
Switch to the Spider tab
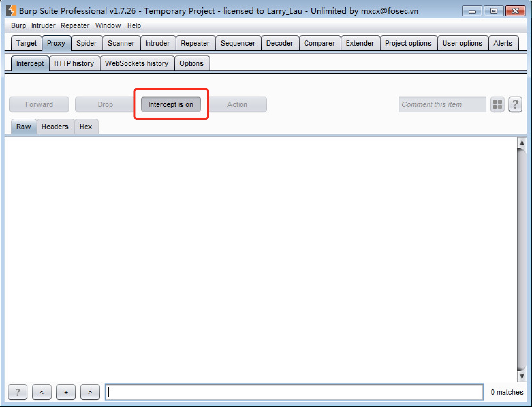pos(86,43)
